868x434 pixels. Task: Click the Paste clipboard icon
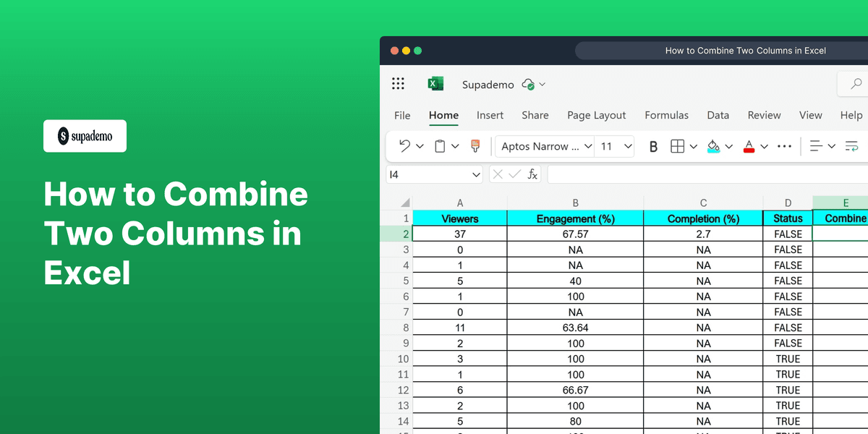tap(440, 146)
